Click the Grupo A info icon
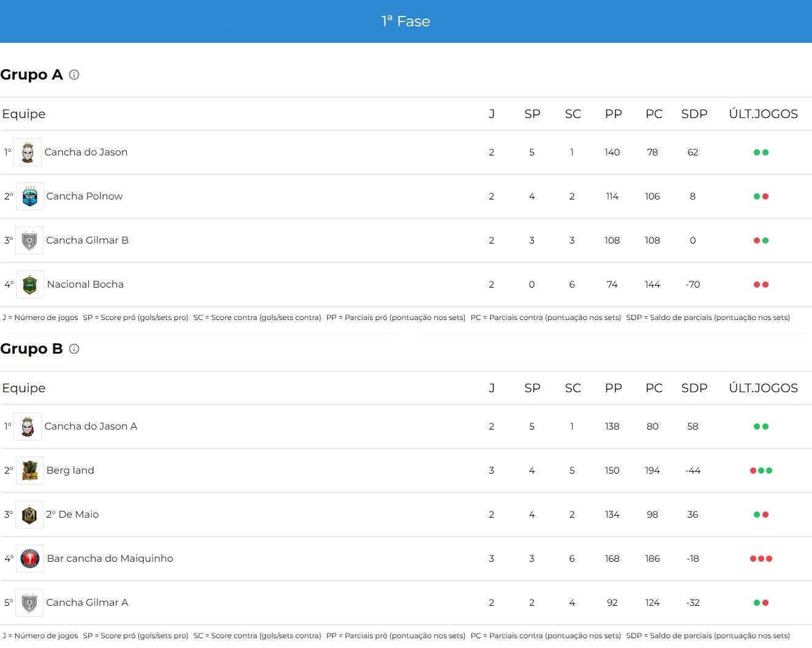 click(x=74, y=75)
